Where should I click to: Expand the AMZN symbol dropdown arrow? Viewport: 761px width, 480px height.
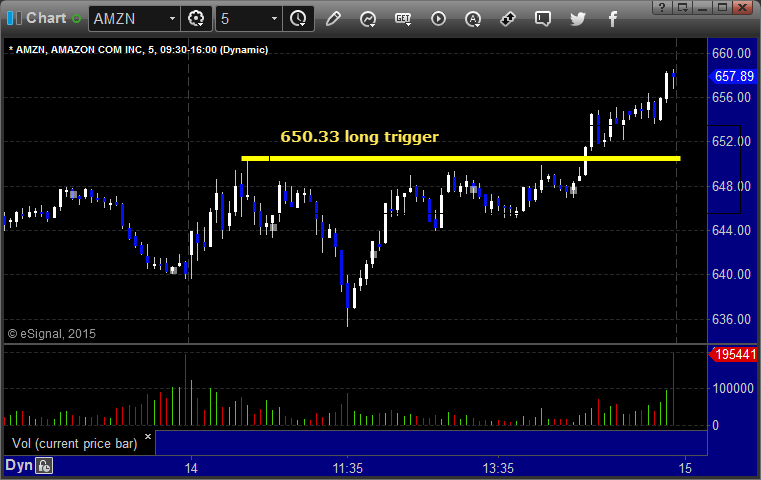(x=172, y=19)
